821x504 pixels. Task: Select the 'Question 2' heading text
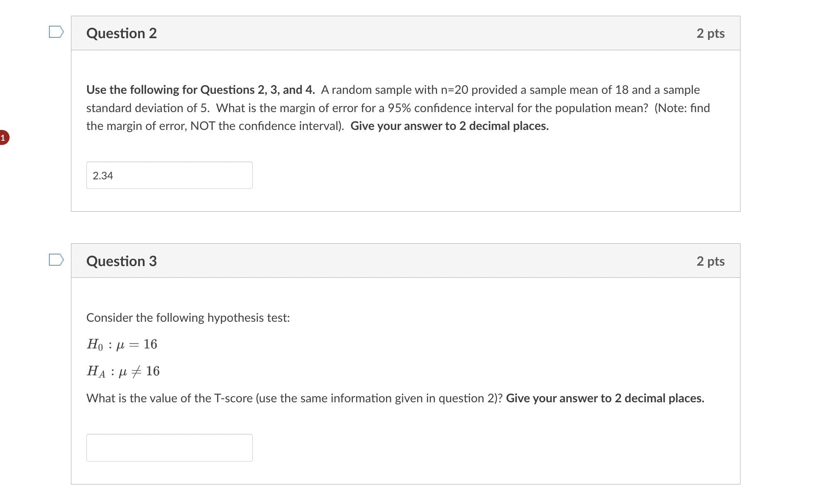click(x=121, y=33)
